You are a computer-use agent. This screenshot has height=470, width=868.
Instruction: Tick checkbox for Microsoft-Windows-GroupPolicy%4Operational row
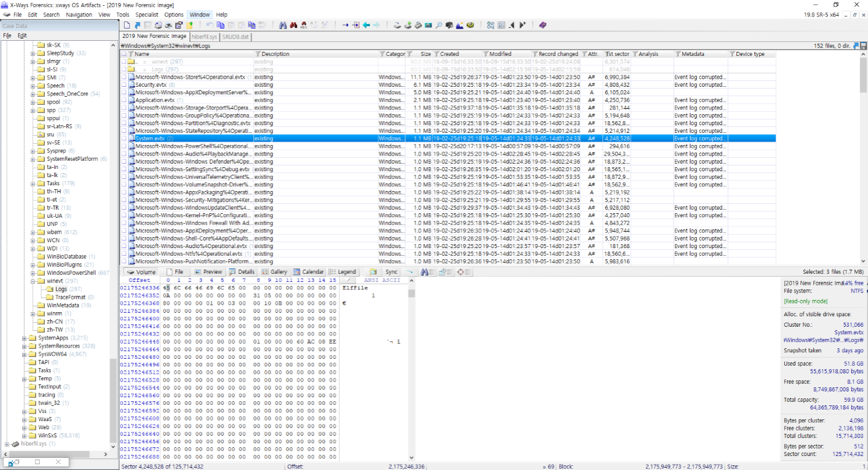[x=124, y=115]
